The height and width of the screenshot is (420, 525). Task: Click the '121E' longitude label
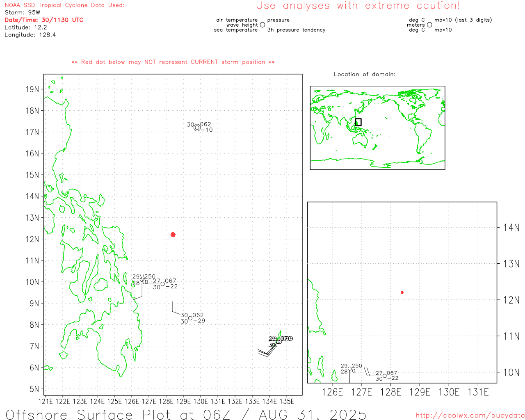[x=46, y=402]
